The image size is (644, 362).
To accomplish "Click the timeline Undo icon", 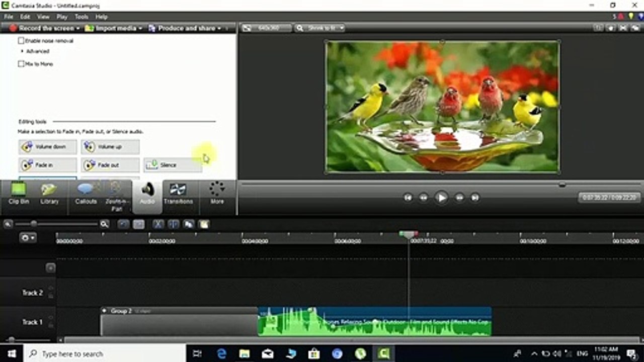I will 123,224.
